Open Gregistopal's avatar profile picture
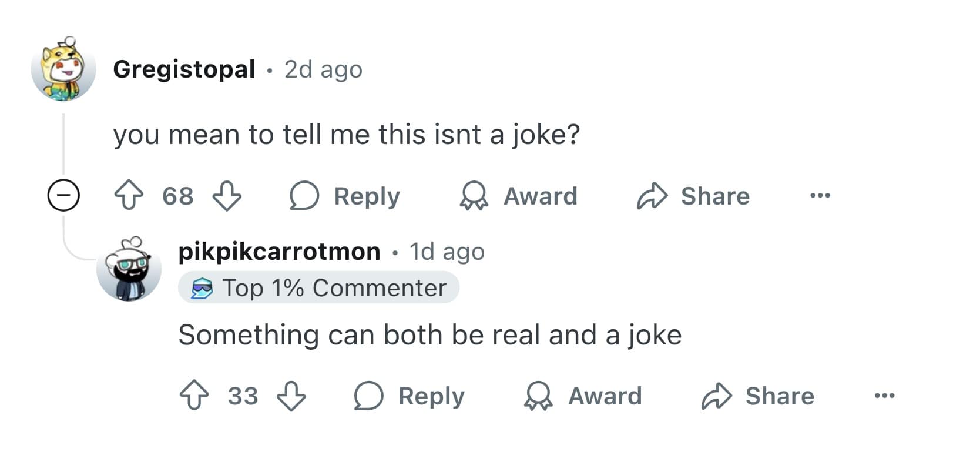Image resolution: width=980 pixels, height=455 pixels. click(x=63, y=69)
